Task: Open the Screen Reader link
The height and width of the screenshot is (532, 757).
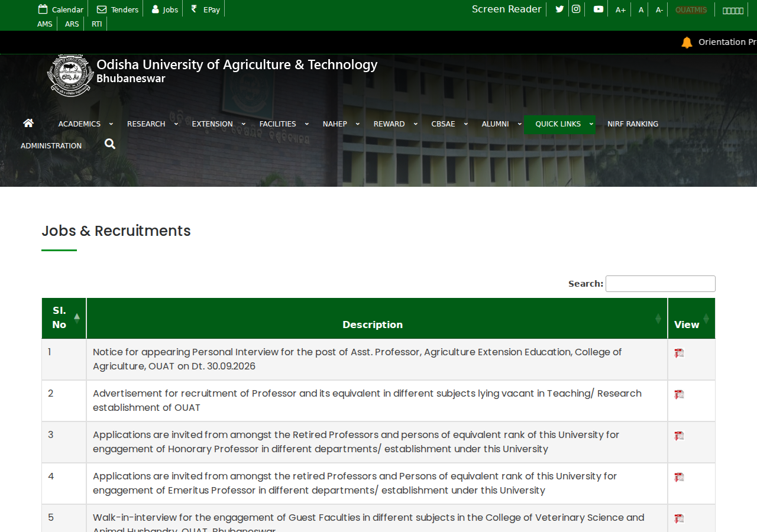Action: [x=507, y=9]
